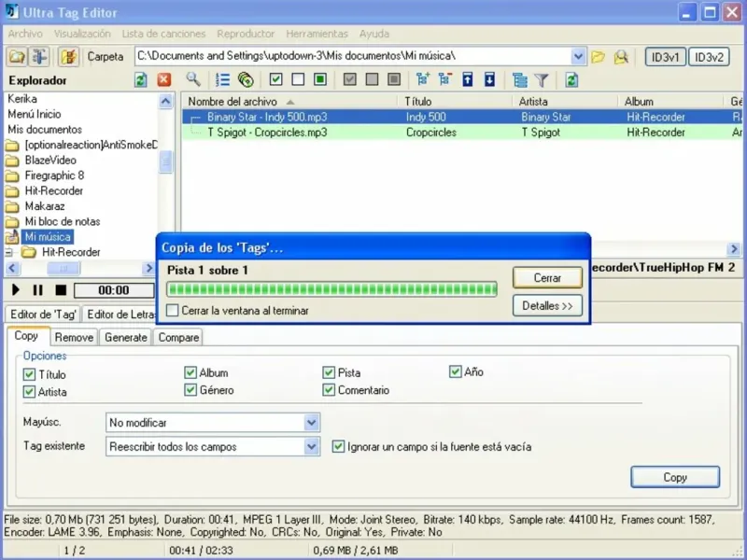
Task: Click the grey filled square icon
Action: (x=394, y=79)
